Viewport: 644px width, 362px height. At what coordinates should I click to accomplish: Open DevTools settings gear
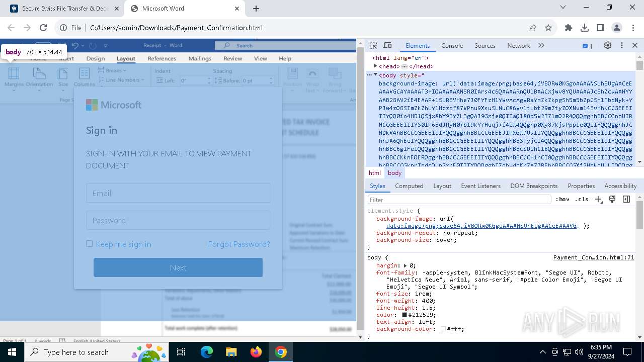coord(608,45)
